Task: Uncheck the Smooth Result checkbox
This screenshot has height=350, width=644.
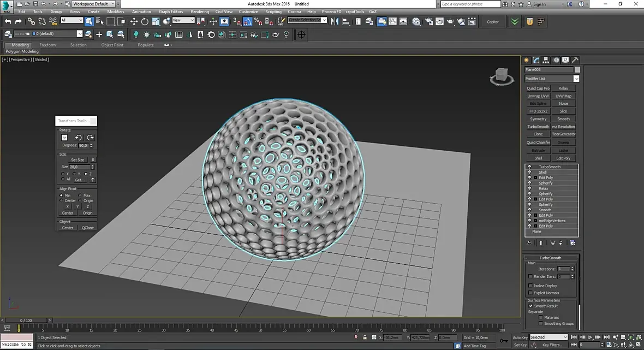Action: point(530,306)
